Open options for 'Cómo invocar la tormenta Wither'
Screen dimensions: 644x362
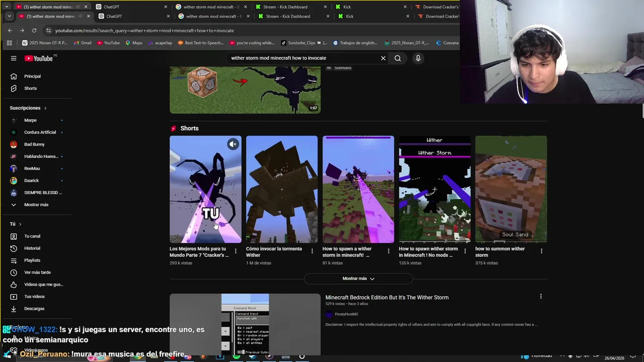[312, 251]
